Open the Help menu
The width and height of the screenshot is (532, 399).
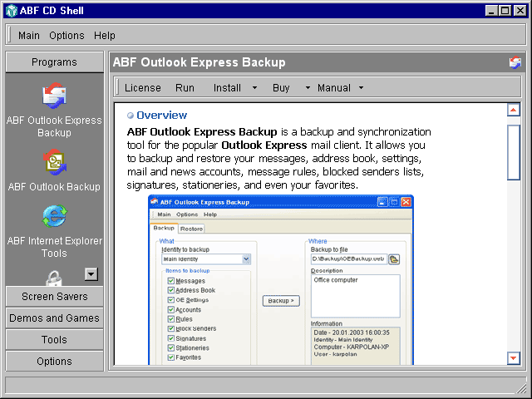[105, 36]
